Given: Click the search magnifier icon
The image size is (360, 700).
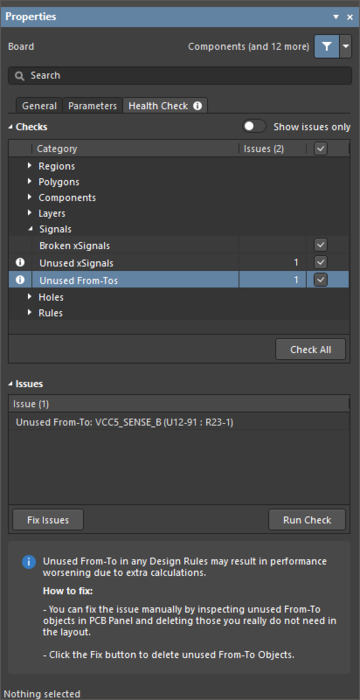Looking at the screenshot, I should click(19, 76).
